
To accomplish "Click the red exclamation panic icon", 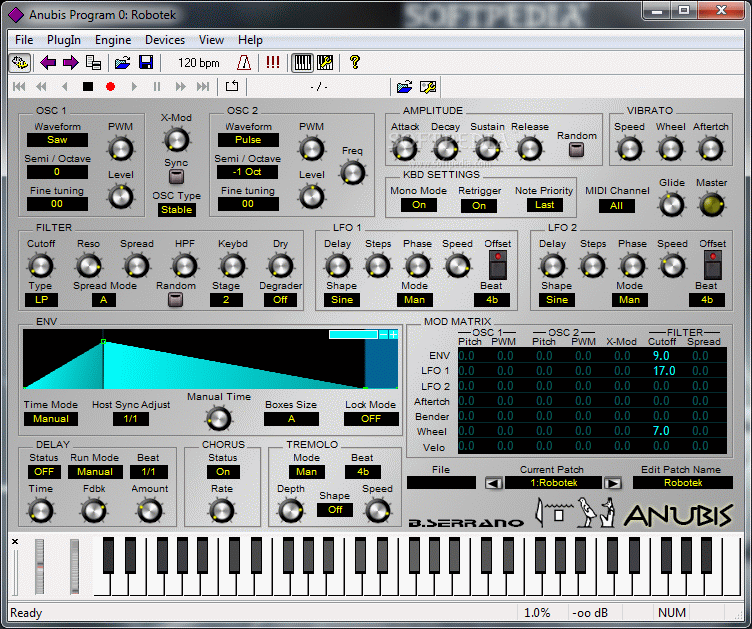I will [x=272, y=62].
